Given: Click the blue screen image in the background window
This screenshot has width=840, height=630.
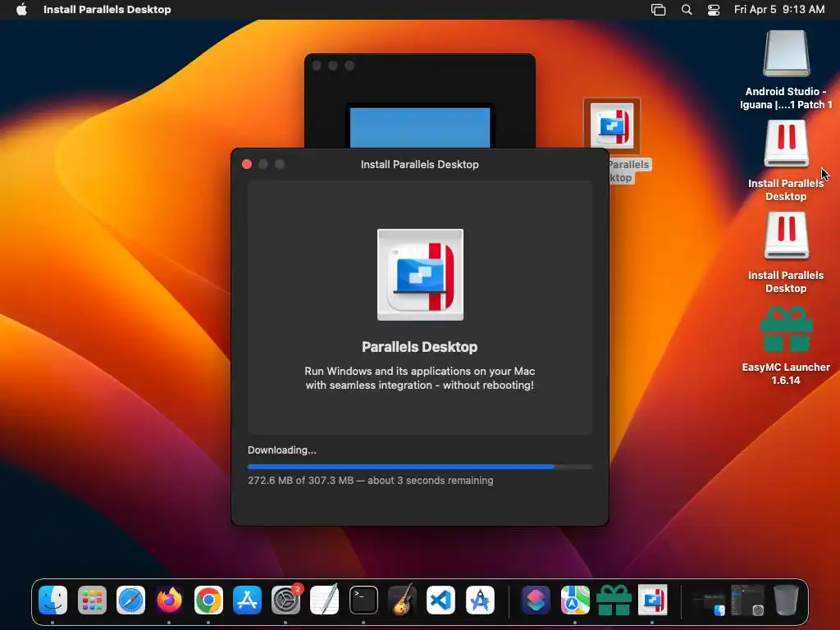Looking at the screenshot, I should click(420, 127).
